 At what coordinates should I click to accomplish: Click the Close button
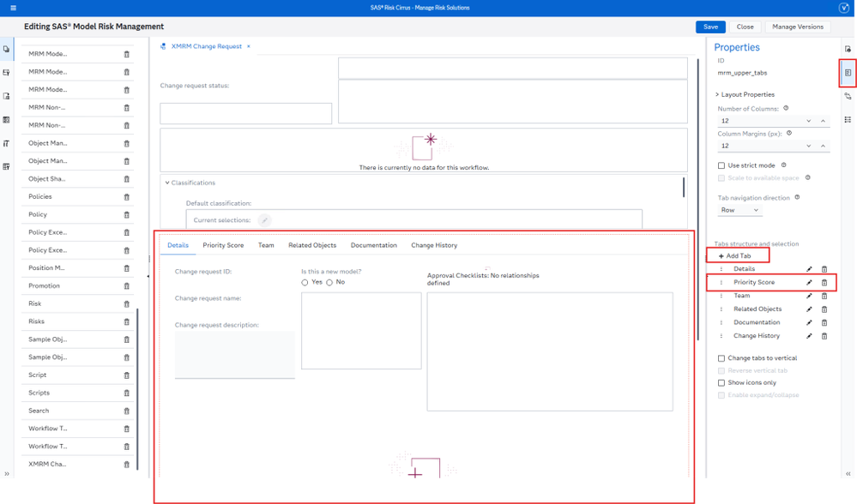[x=745, y=27]
